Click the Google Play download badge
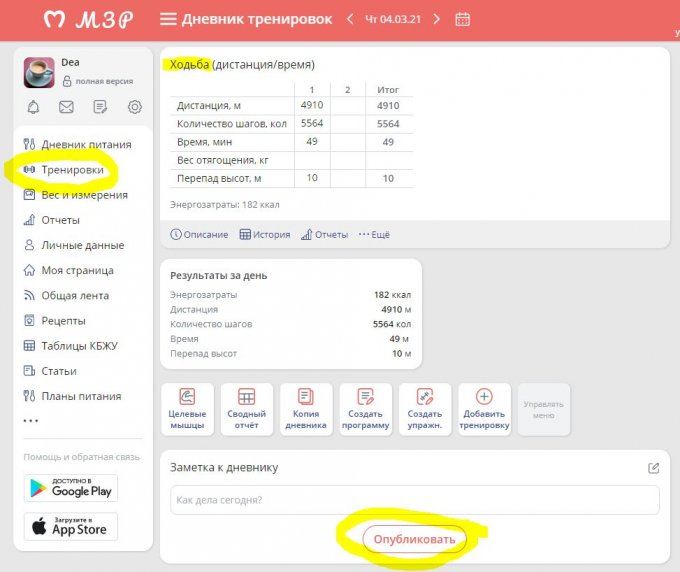680x572 pixels. [71, 488]
